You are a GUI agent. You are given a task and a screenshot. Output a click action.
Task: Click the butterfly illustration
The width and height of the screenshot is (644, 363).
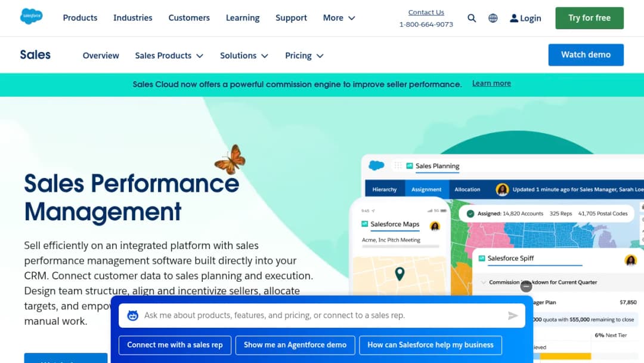pos(230,159)
